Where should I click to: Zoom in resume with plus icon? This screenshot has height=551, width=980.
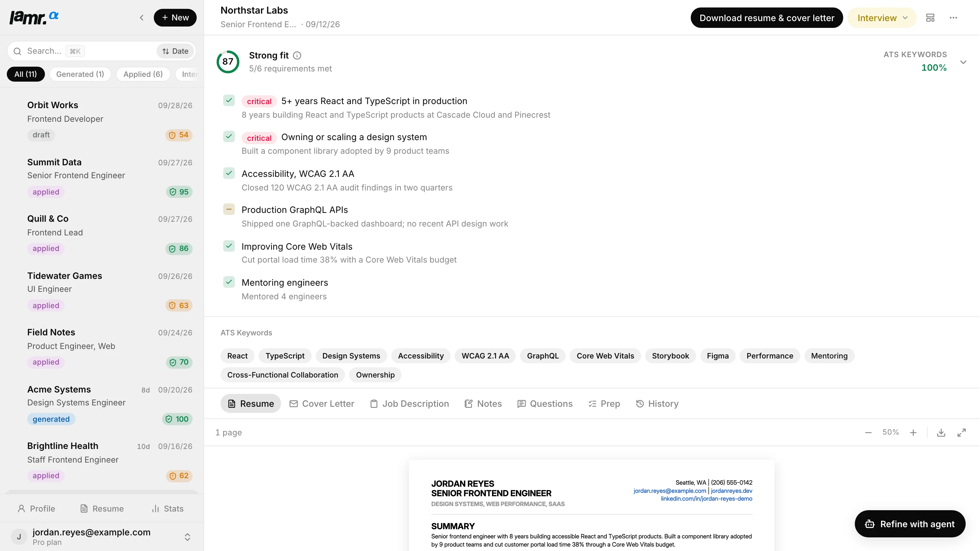click(x=913, y=432)
